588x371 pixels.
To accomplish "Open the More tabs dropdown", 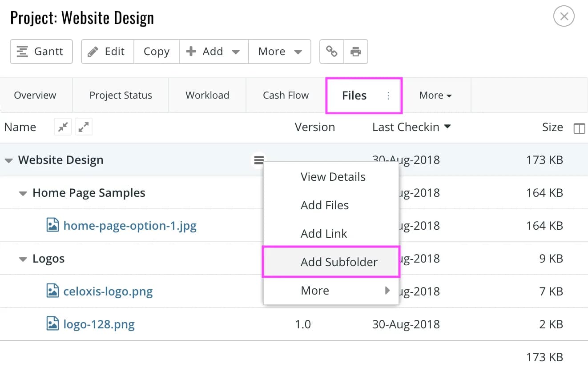I will (x=435, y=96).
